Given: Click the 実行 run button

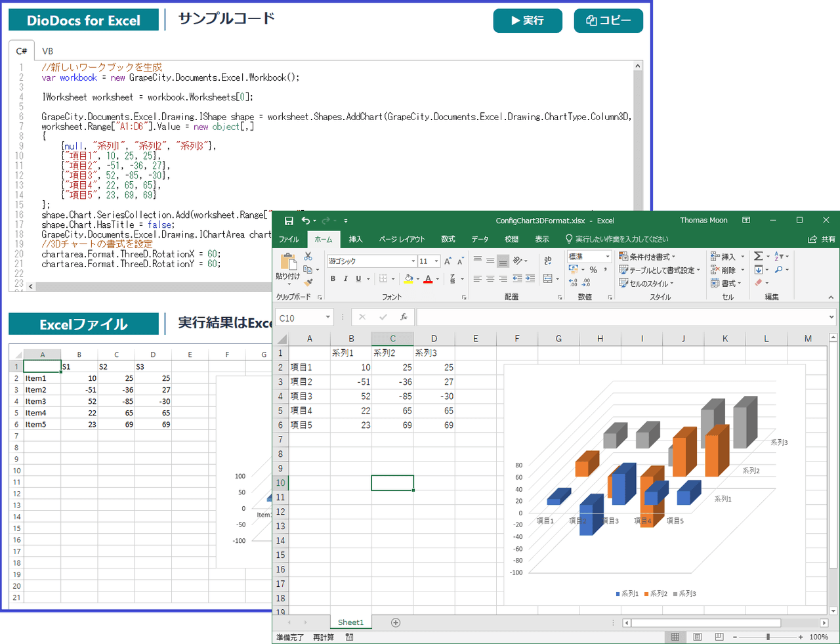Looking at the screenshot, I should tap(528, 20).
